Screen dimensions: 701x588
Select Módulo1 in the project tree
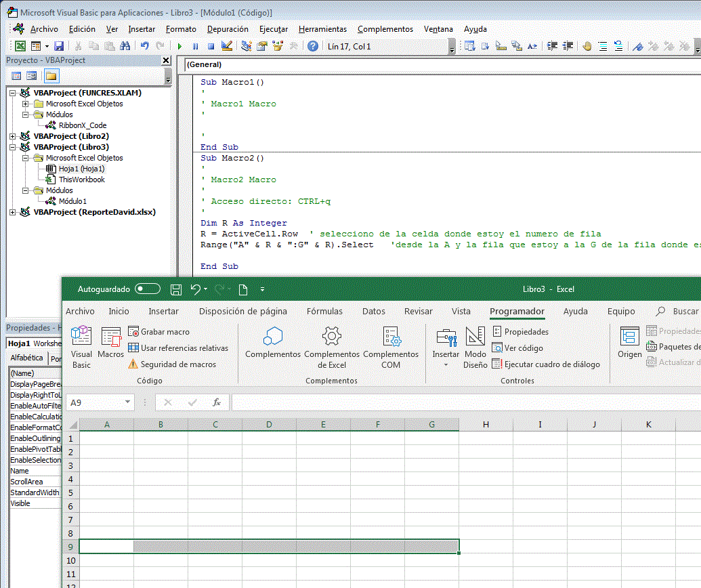[72, 201]
